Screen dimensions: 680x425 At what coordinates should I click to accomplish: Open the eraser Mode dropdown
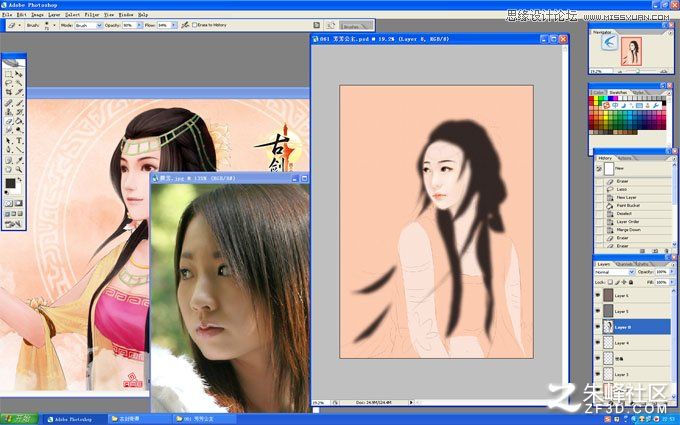tap(99, 26)
